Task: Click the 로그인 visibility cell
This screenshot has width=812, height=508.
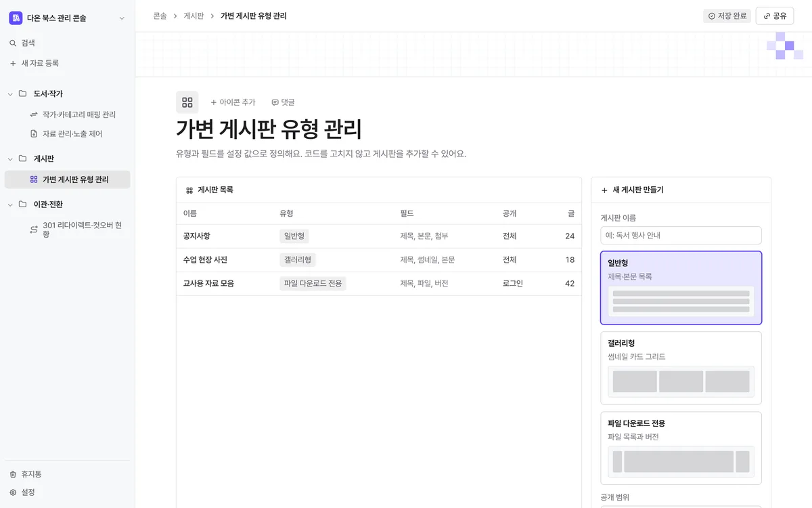Action: (513, 284)
